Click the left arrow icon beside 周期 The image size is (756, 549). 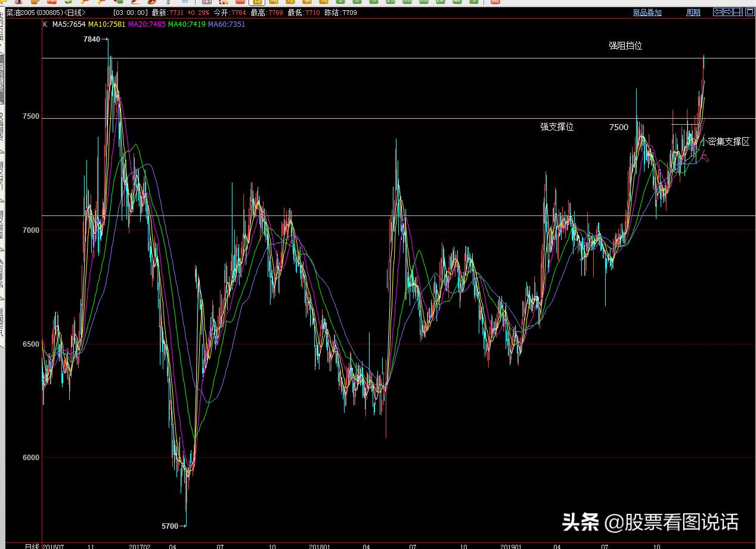point(718,12)
